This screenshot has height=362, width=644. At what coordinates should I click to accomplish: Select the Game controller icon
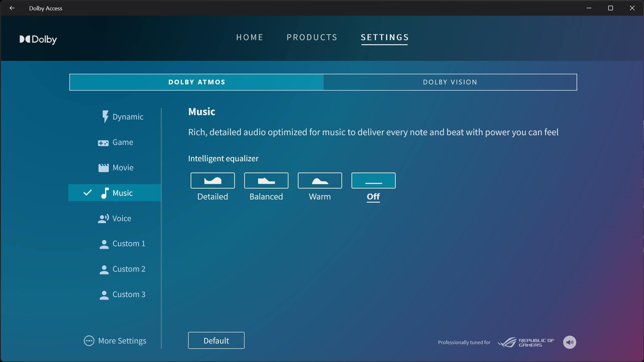(103, 143)
